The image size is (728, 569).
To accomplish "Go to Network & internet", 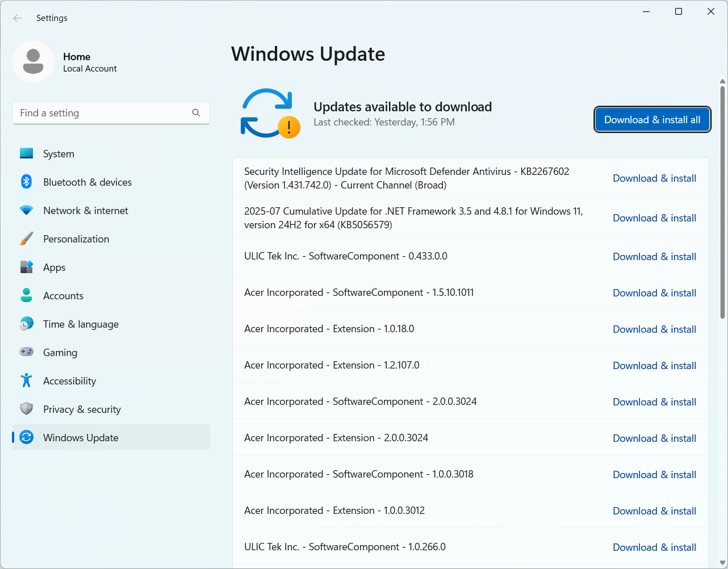I will [x=111, y=210].
